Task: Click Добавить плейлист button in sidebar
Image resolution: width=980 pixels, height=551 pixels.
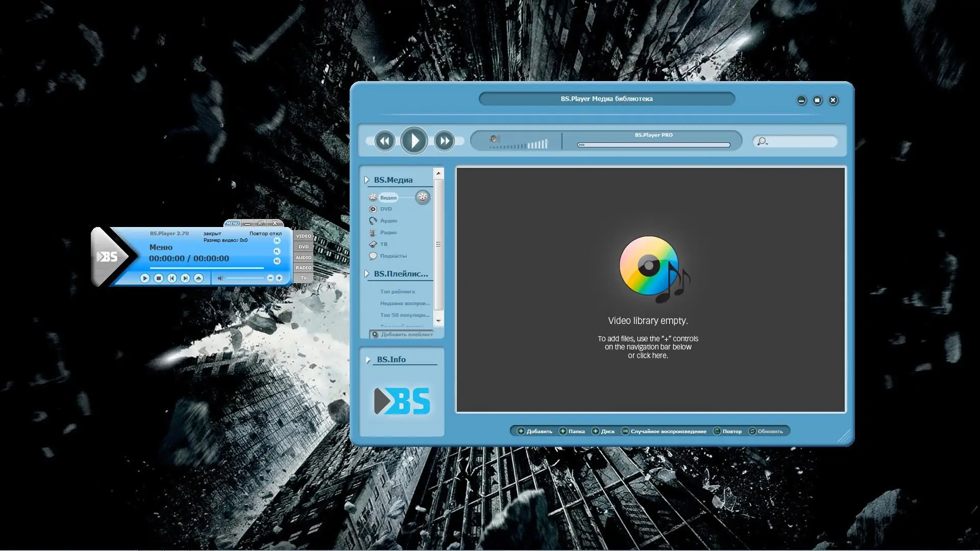Action: tap(402, 335)
